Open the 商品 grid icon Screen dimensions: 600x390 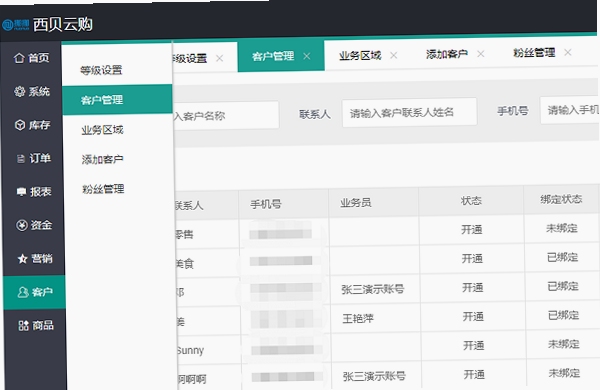click(x=23, y=326)
